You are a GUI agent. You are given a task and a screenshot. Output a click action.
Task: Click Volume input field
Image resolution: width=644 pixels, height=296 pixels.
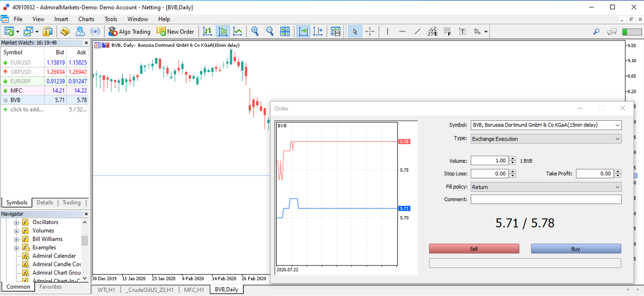pos(490,161)
